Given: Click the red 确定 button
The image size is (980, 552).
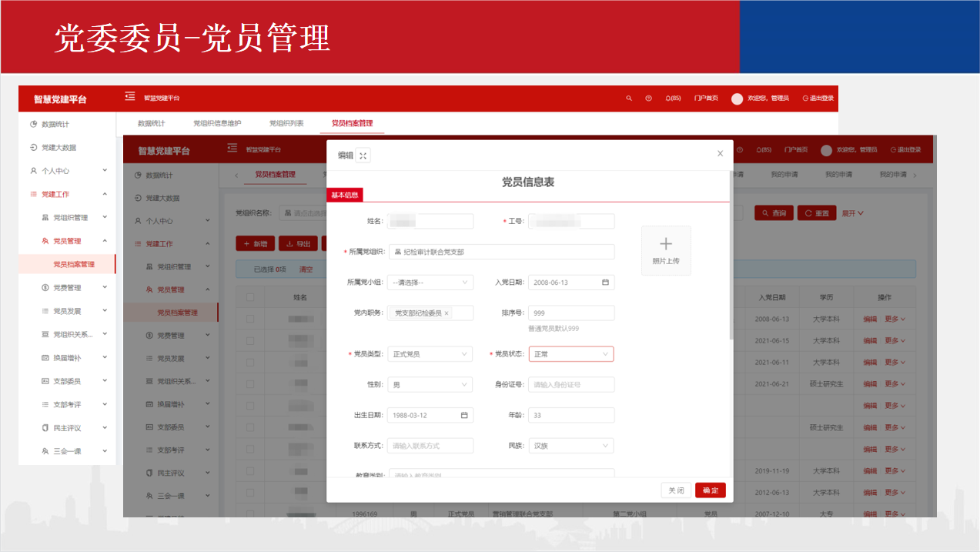Looking at the screenshot, I should (710, 490).
